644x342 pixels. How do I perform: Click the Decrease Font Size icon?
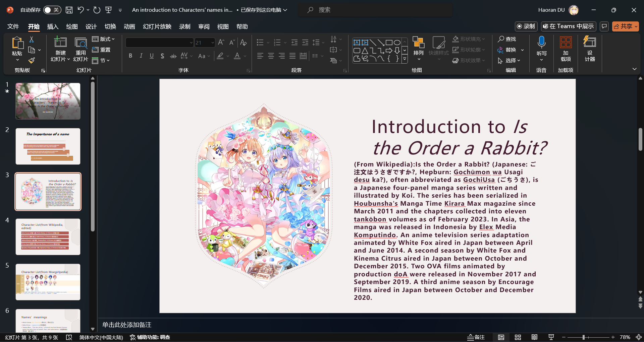tap(232, 42)
